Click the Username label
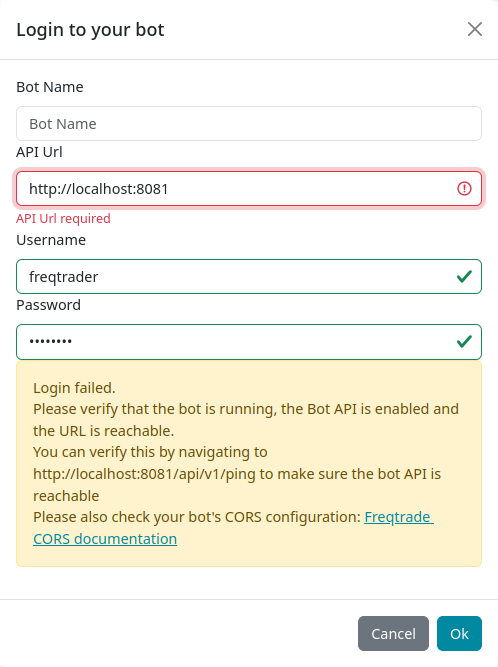This screenshot has width=498, height=667. point(51,240)
